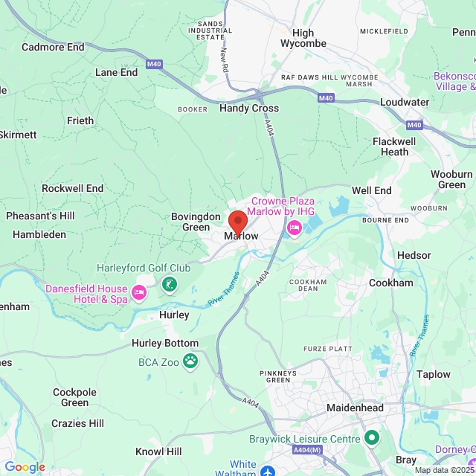The image size is (476, 476).
Task: Click the M40 road shield near Lane End
Action: click(x=154, y=64)
